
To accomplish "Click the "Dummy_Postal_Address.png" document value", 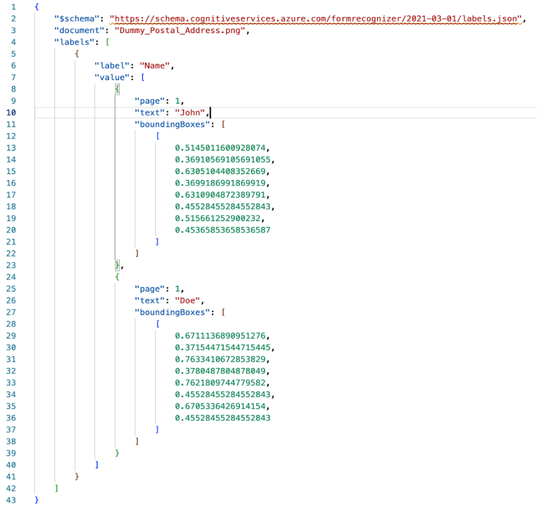I will [179, 30].
